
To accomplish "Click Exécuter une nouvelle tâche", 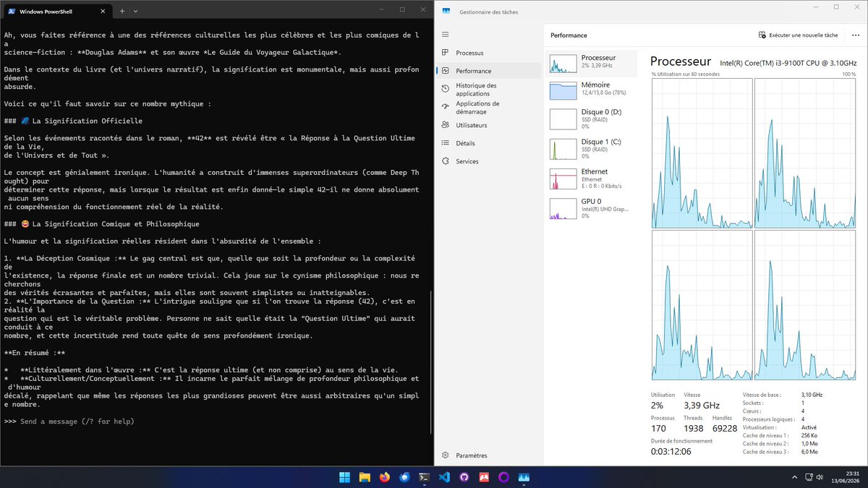I will pyautogui.click(x=798, y=35).
